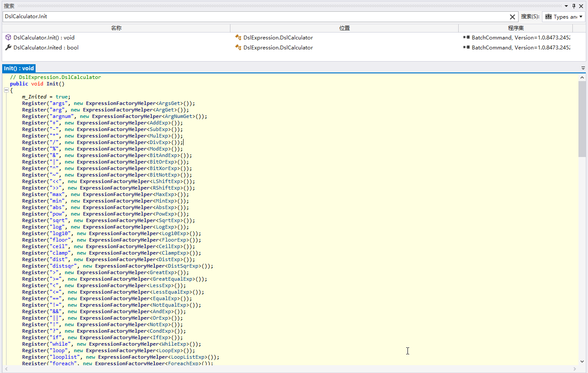Click assembly icon in first BatchCommand row
The image size is (588, 373).
(x=466, y=38)
